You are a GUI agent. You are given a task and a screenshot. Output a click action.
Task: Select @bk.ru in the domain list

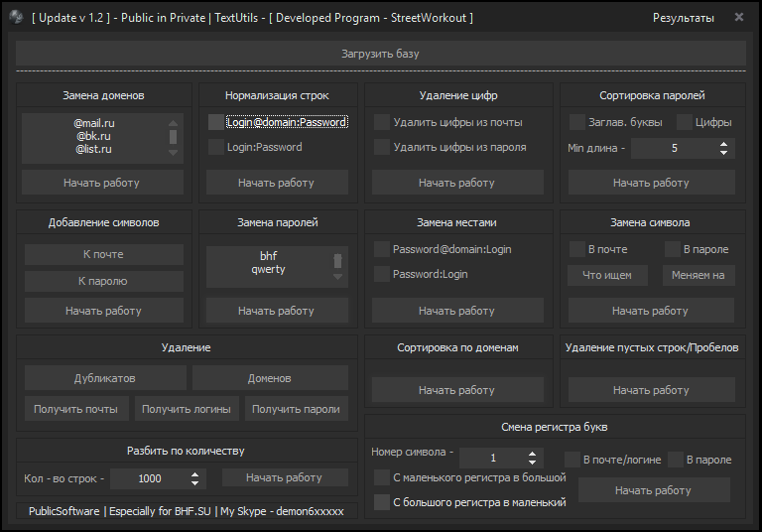(x=93, y=136)
